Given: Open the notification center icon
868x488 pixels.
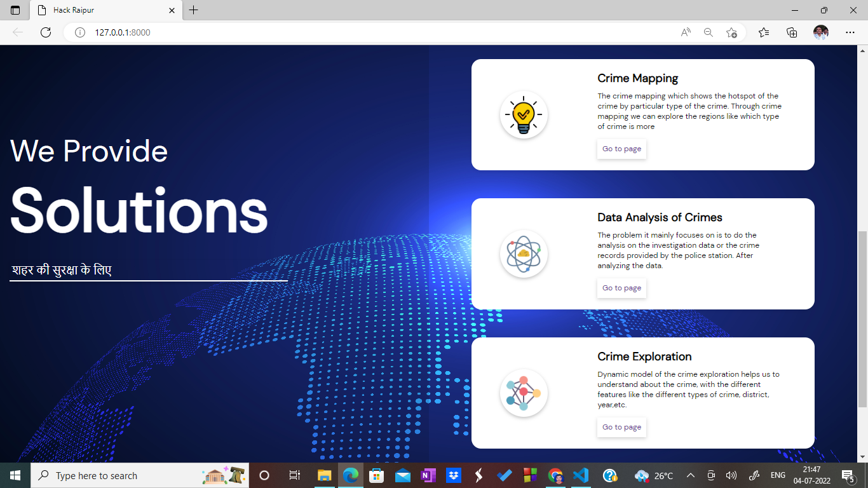Looking at the screenshot, I should pyautogui.click(x=848, y=475).
